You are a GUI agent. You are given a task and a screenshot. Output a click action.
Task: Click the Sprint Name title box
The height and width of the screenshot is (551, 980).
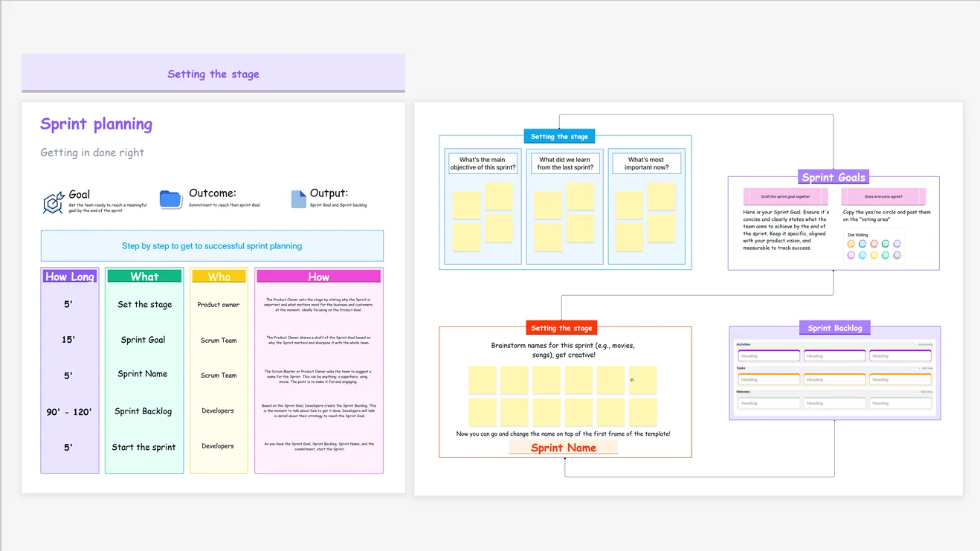564,448
